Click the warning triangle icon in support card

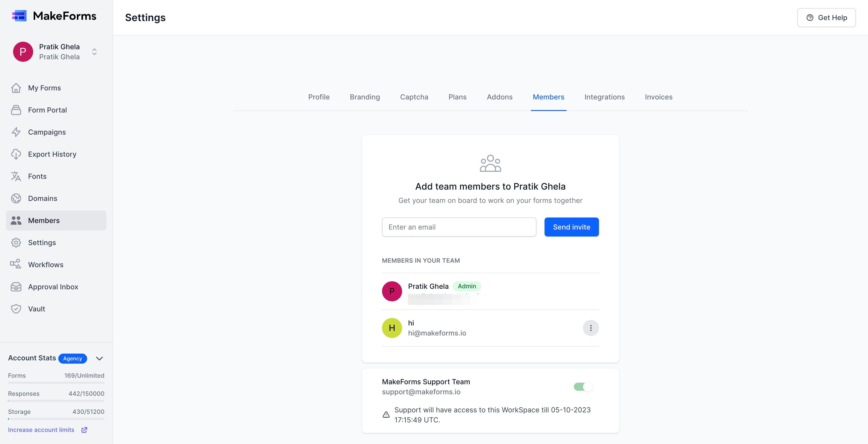click(386, 415)
